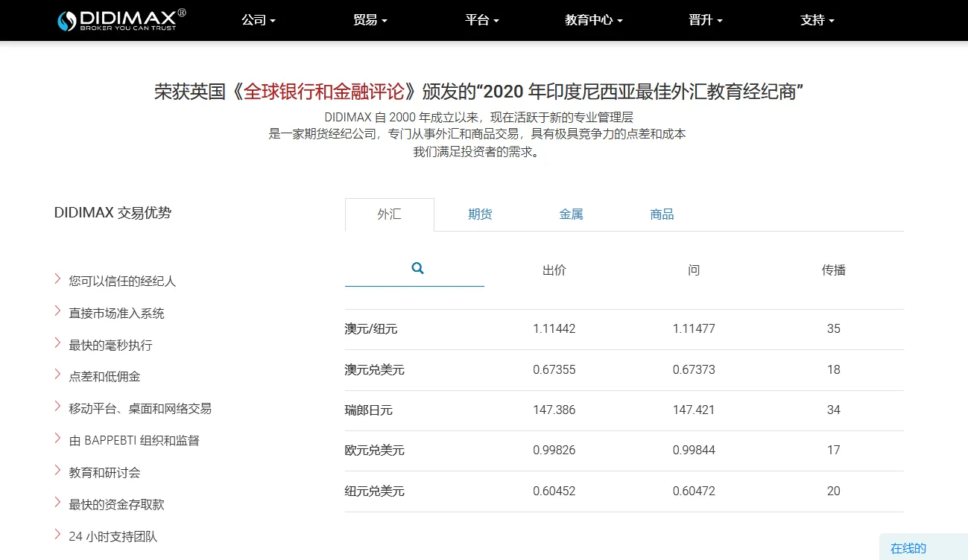Click the bid value 0.67355

coord(554,369)
